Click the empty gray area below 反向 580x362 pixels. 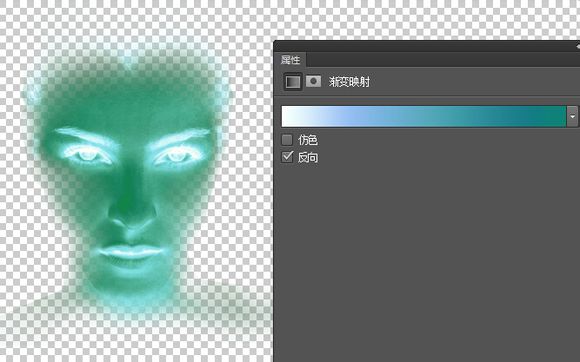pos(425,259)
